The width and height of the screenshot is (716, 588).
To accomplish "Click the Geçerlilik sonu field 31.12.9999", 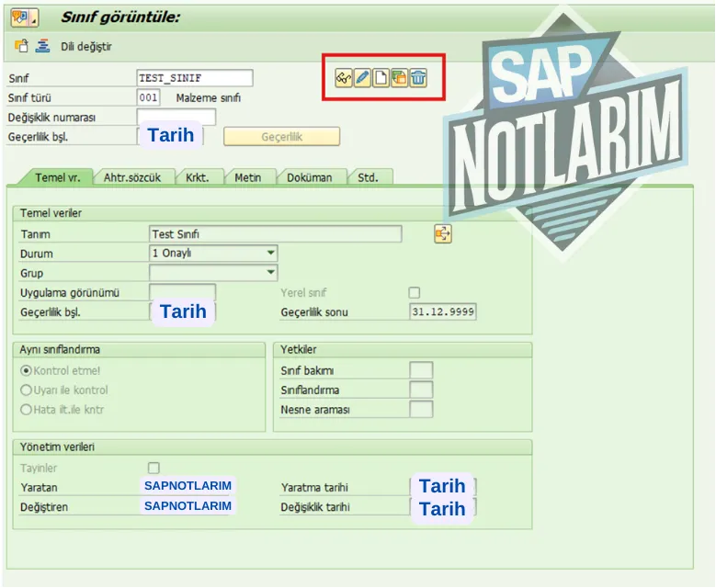I will coord(443,311).
